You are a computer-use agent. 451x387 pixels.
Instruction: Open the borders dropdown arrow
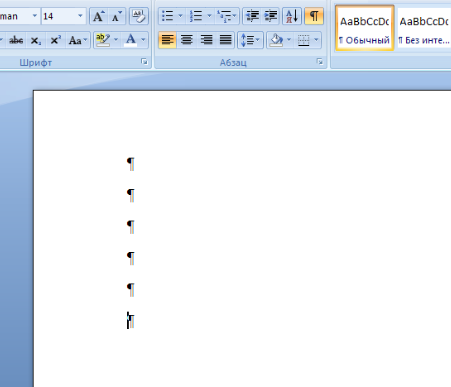tap(316, 40)
